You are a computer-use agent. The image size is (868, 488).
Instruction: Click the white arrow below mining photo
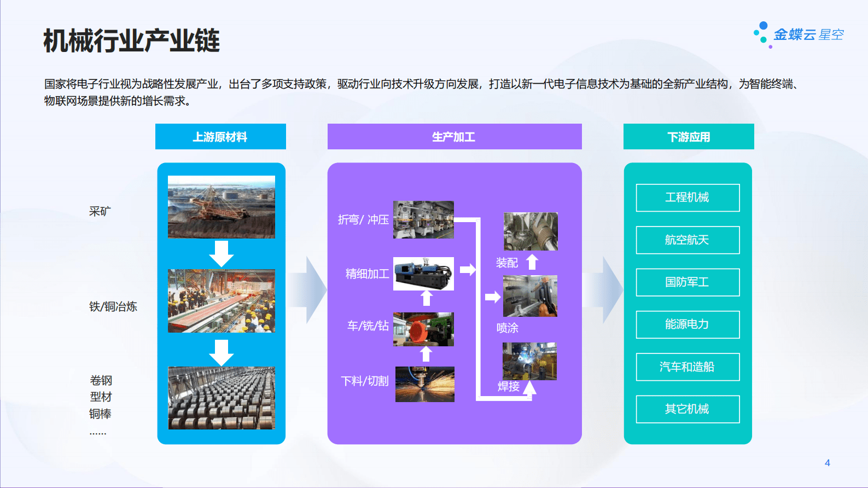coord(222,254)
